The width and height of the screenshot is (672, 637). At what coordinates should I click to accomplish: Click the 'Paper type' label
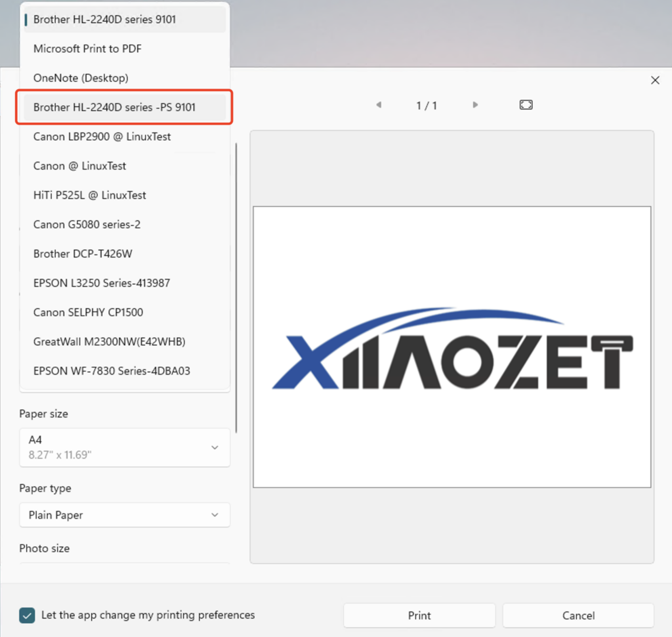click(45, 488)
